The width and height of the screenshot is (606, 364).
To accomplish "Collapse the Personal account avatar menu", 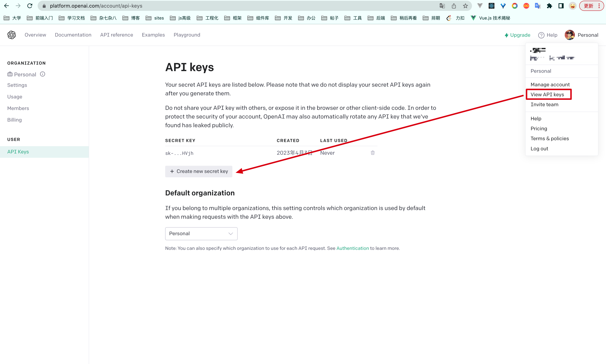I will 581,35.
